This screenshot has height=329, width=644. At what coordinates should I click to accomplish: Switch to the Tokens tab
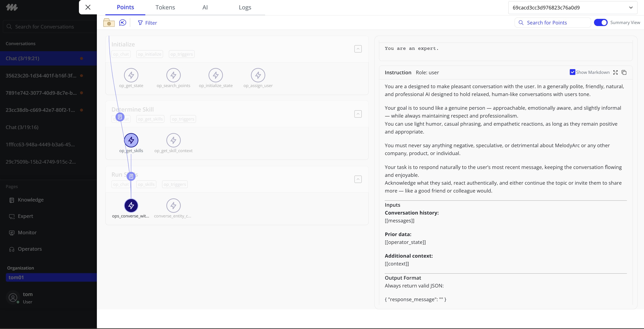165,7
